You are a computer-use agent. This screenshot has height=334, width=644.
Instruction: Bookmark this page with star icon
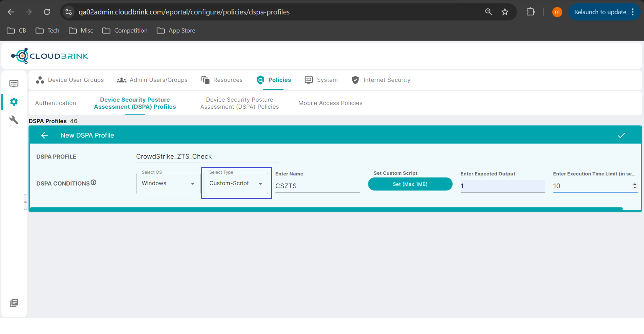(505, 12)
